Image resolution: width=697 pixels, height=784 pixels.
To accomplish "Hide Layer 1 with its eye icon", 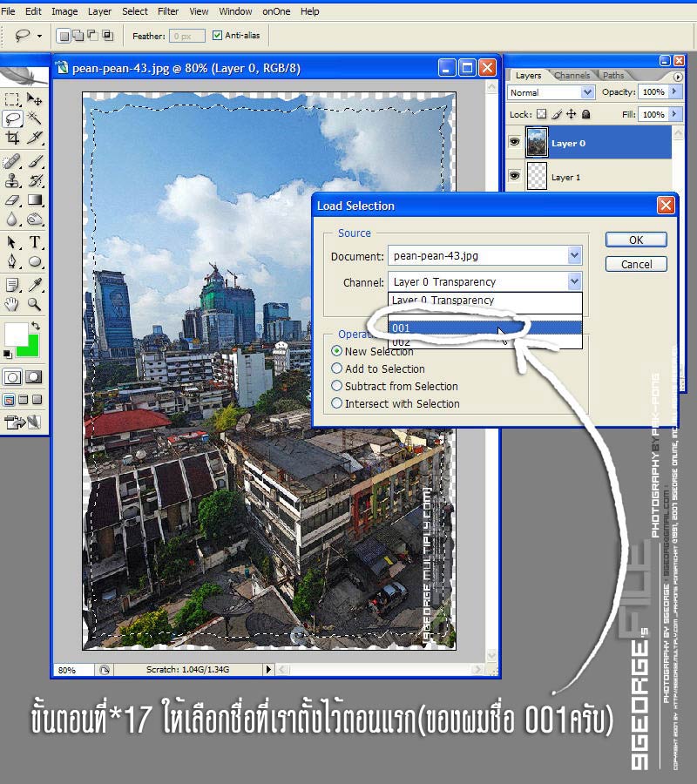I will pyautogui.click(x=515, y=175).
